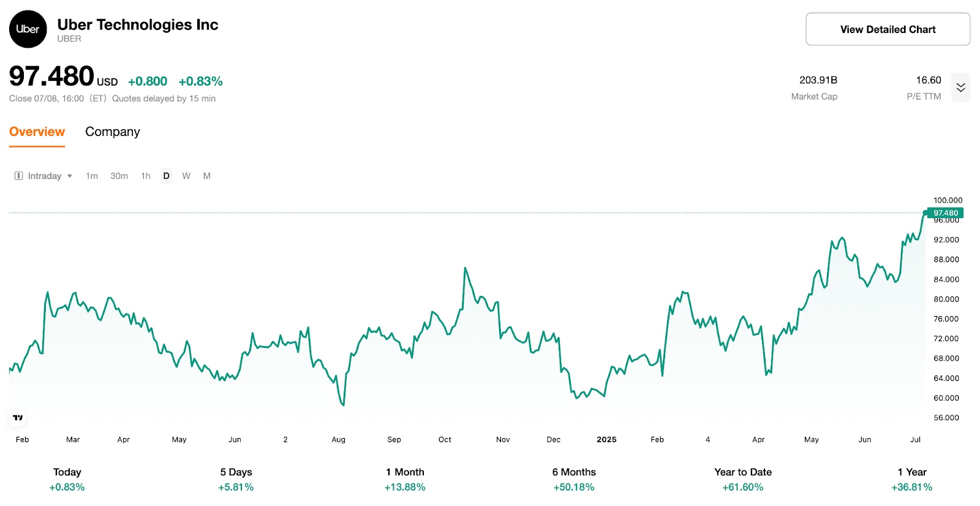Expand more stats with the double chevron
The width and height of the screenshot is (980, 506).
(x=960, y=87)
